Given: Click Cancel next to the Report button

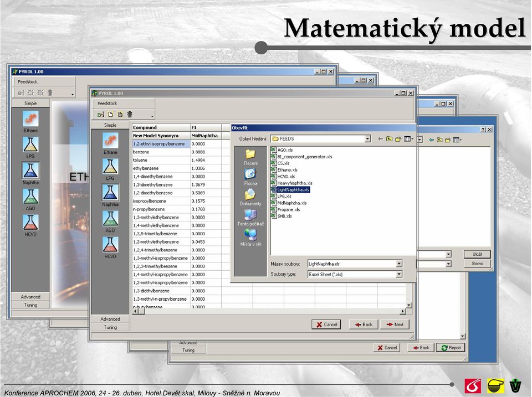Looking at the screenshot, I should (x=387, y=348).
